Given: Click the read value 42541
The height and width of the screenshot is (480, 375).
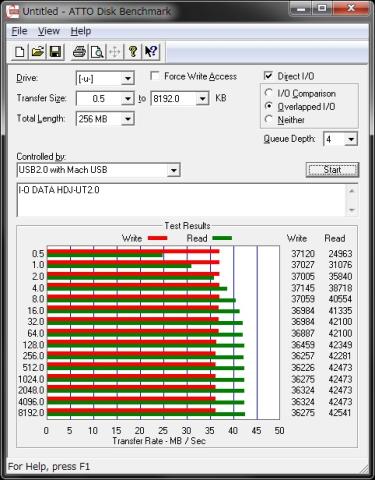Looking at the screenshot, I should 340,413.
